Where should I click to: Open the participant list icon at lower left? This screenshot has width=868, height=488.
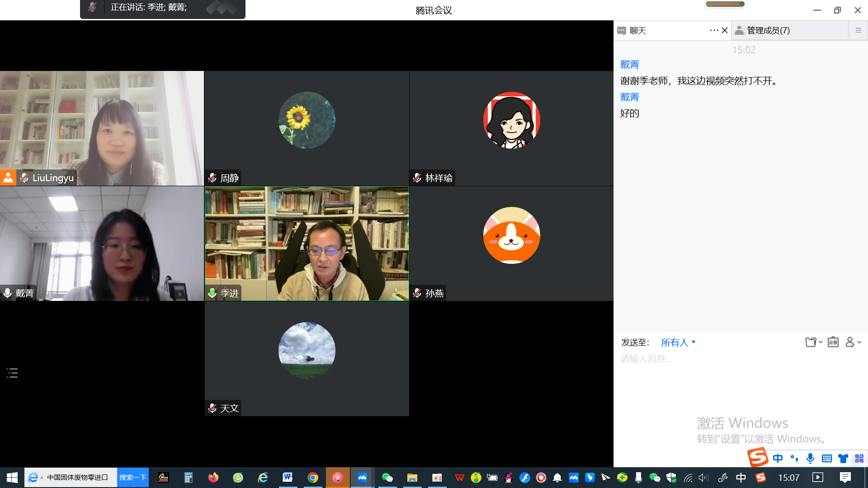pos(12,373)
